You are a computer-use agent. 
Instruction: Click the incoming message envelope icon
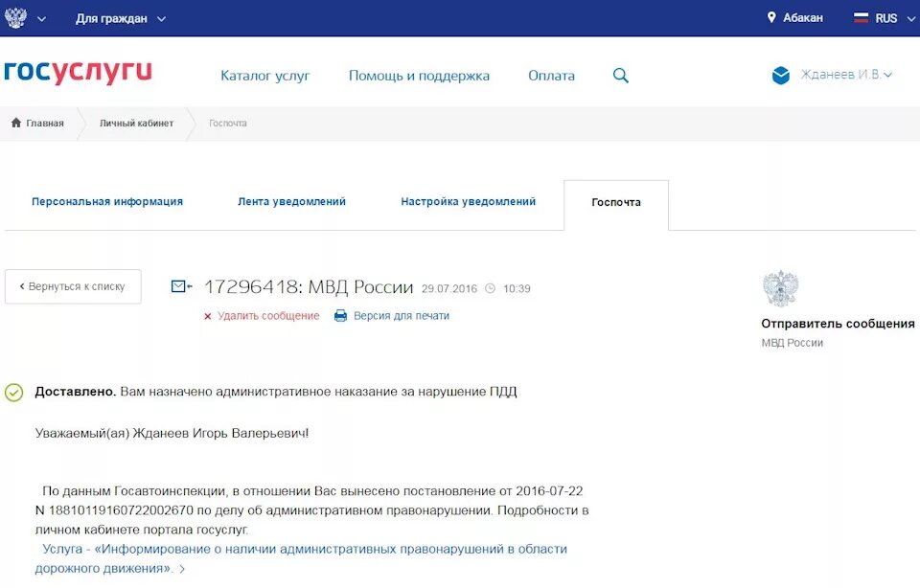181,286
